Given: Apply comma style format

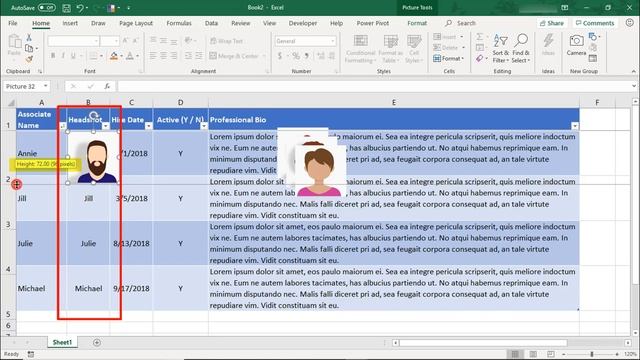Looking at the screenshot, I should coord(306,56).
